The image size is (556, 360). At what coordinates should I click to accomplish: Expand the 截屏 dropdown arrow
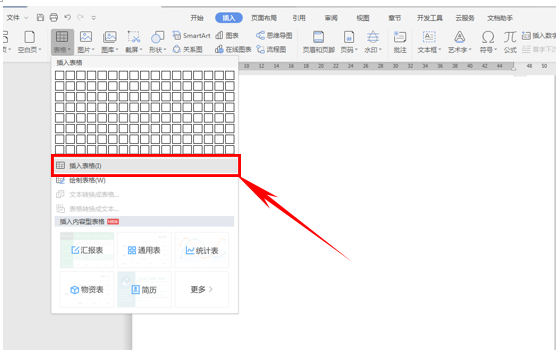141,50
